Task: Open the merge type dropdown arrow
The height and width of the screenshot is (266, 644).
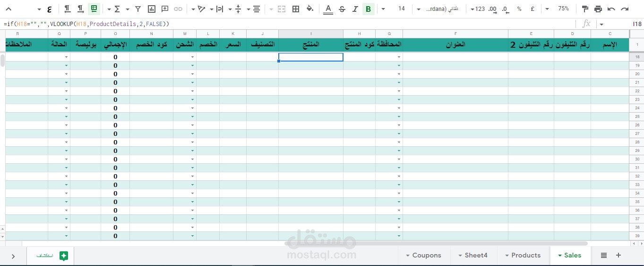Action: [x=271, y=9]
